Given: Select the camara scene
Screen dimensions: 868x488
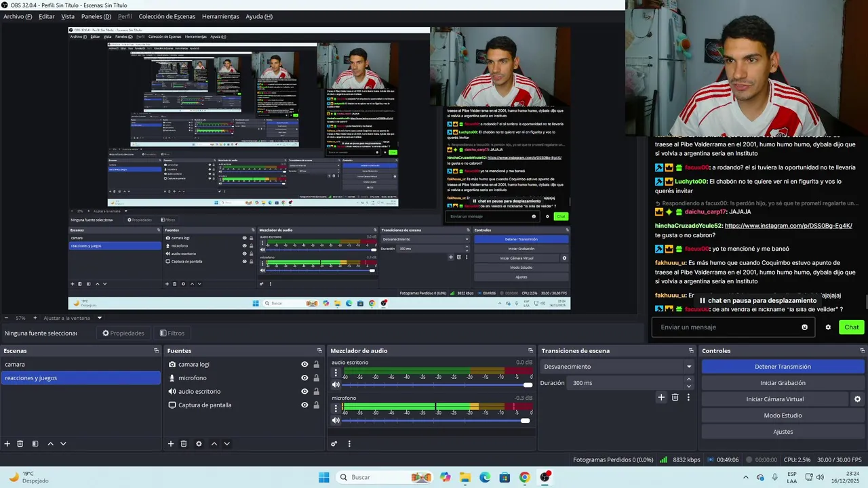Looking at the screenshot, I should point(81,364).
